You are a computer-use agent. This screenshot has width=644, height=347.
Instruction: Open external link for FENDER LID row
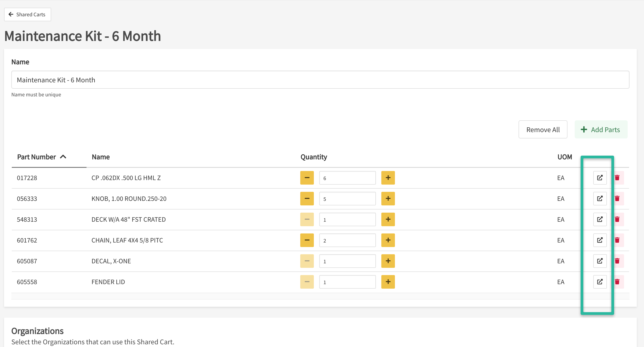(600, 282)
